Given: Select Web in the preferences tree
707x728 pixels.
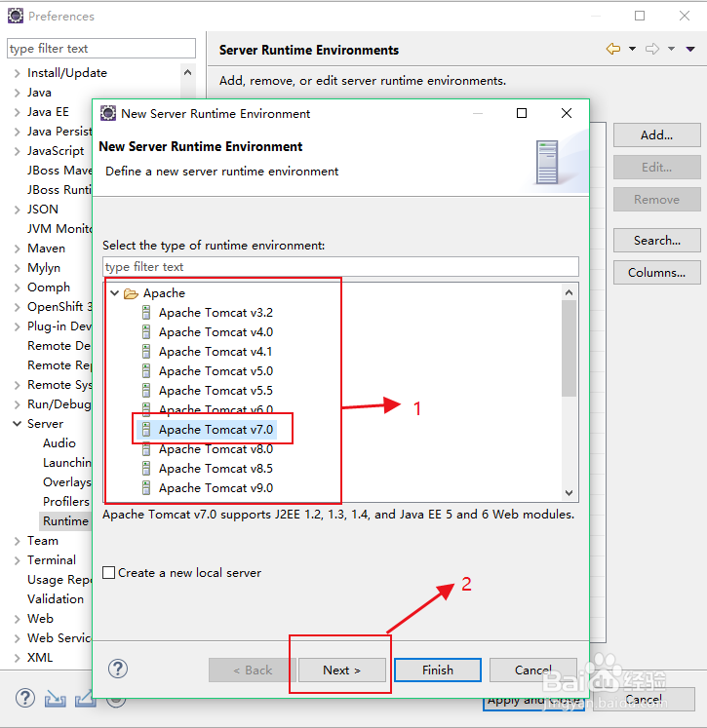Looking at the screenshot, I should pos(40,619).
